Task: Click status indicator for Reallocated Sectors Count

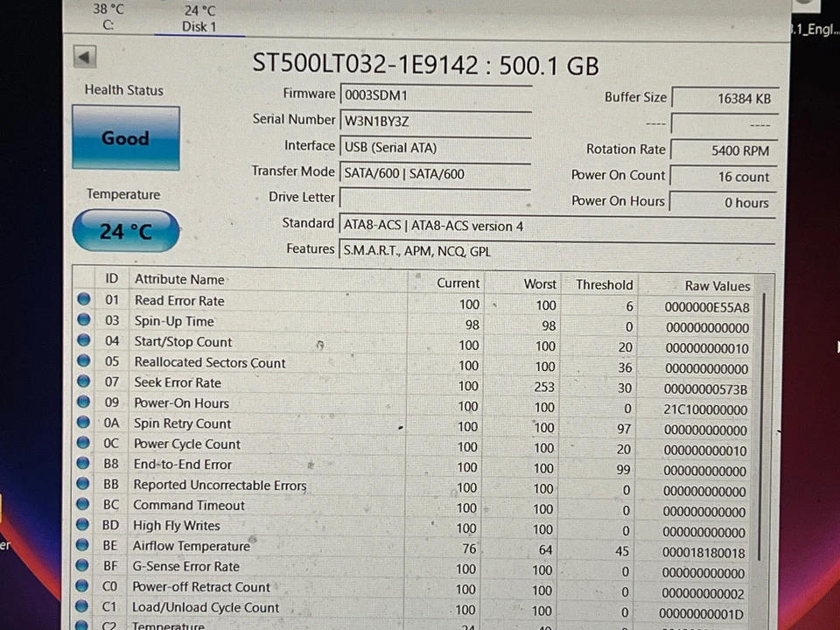Action: (x=83, y=362)
